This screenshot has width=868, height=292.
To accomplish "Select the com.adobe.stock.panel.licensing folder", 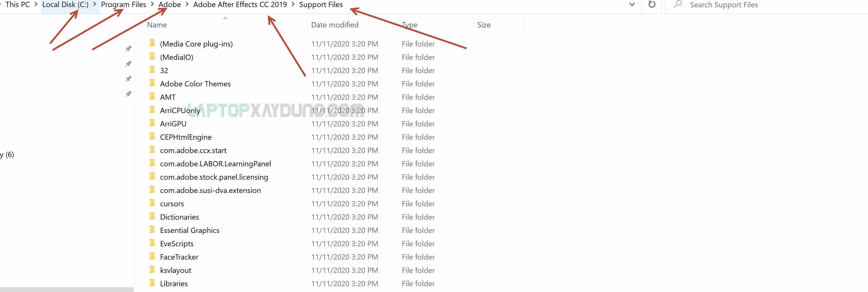I will click(214, 177).
